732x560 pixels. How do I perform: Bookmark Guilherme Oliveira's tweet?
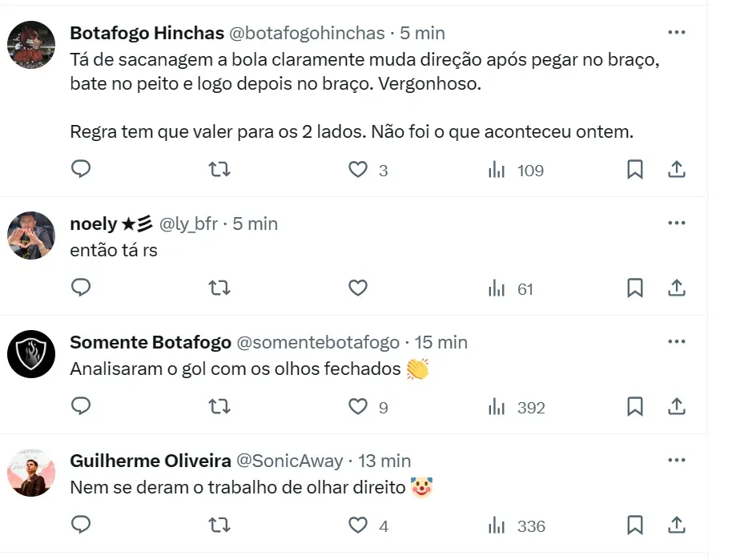(x=634, y=526)
